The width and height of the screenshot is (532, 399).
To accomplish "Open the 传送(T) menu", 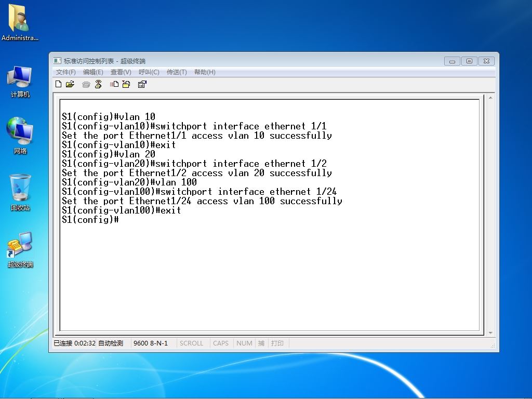I will click(x=177, y=72).
